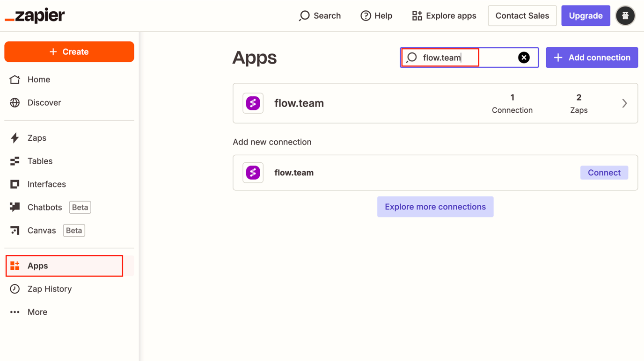Screen dimensions: 644x361
Task: Click the Interfaces icon
Action: [15, 184]
